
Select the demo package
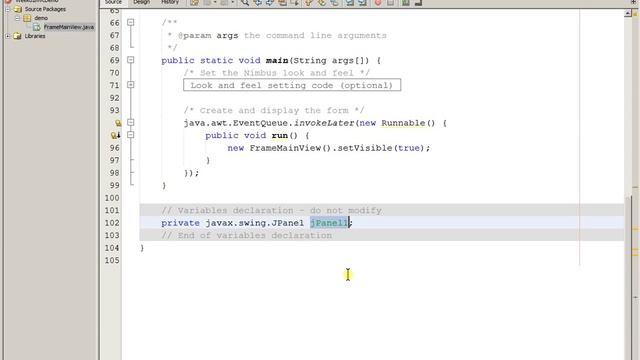(41, 18)
